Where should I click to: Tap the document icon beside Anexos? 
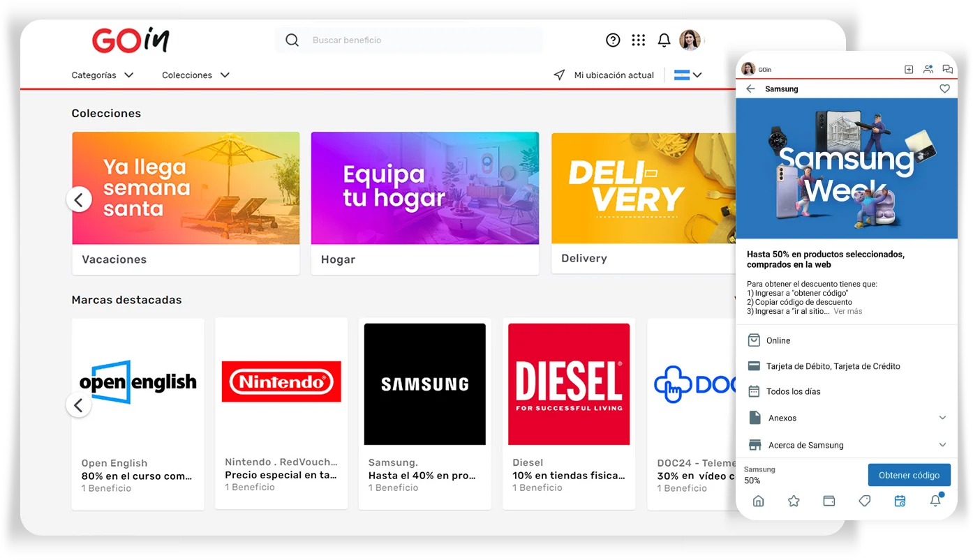(x=754, y=418)
